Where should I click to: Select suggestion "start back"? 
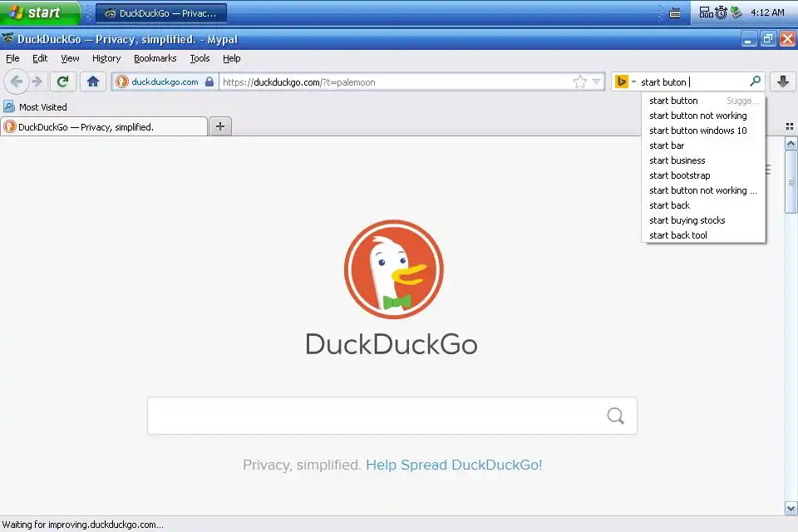pyautogui.click(x=703, y=205)
